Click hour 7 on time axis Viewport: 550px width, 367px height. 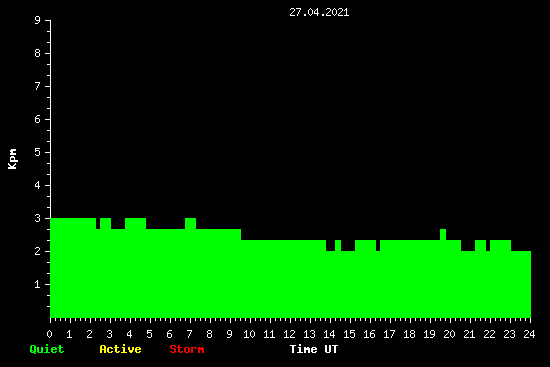[189, 334]
